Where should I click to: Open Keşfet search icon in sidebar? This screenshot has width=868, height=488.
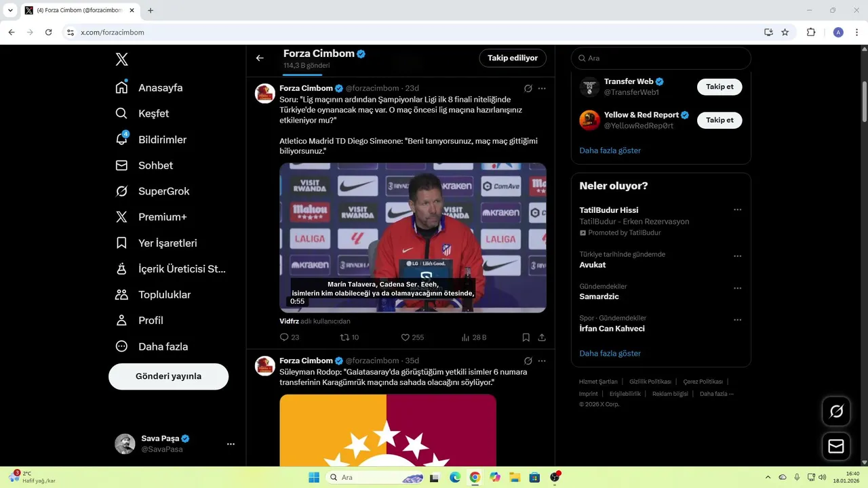click(121, 113)
